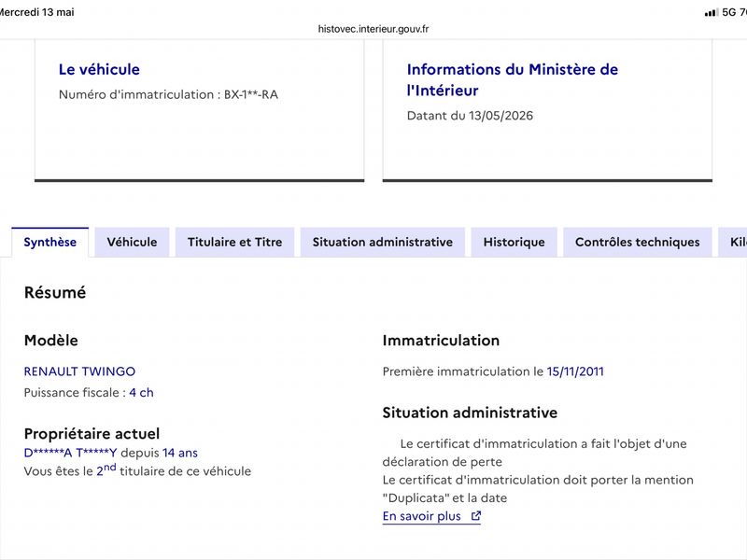This screenshot has height=560, width=747.
Task: Tap the cellular signal bars icon
Action: 712,13
